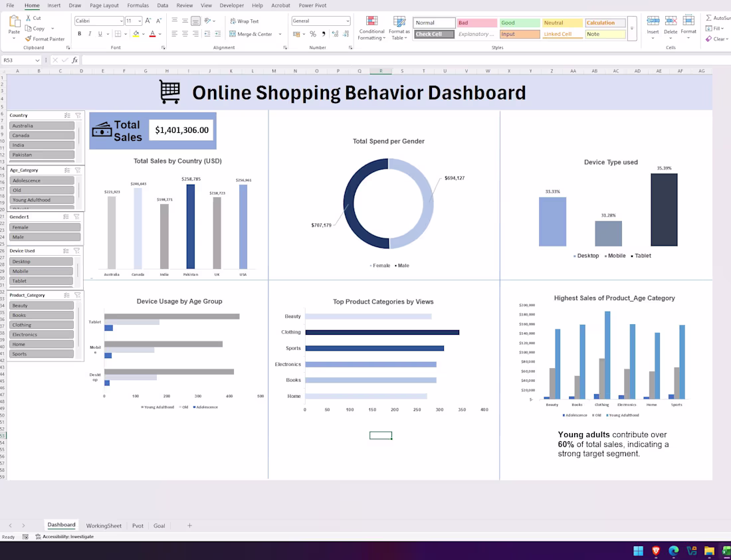The image size is (731, 560).
Task: Toggle multi-select on Gender1 slicer
Action: 66,217
